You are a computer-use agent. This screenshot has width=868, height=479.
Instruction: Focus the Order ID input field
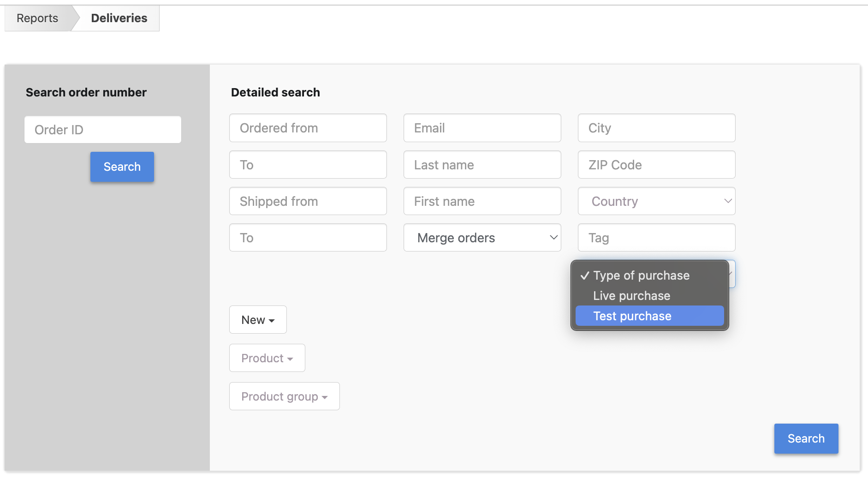pos(103,130)
